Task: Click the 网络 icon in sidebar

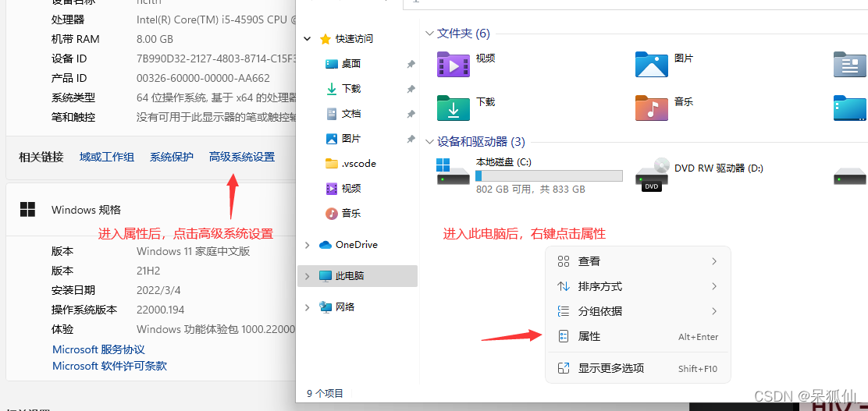Action: pyautogui.click(x=325, y=307)
